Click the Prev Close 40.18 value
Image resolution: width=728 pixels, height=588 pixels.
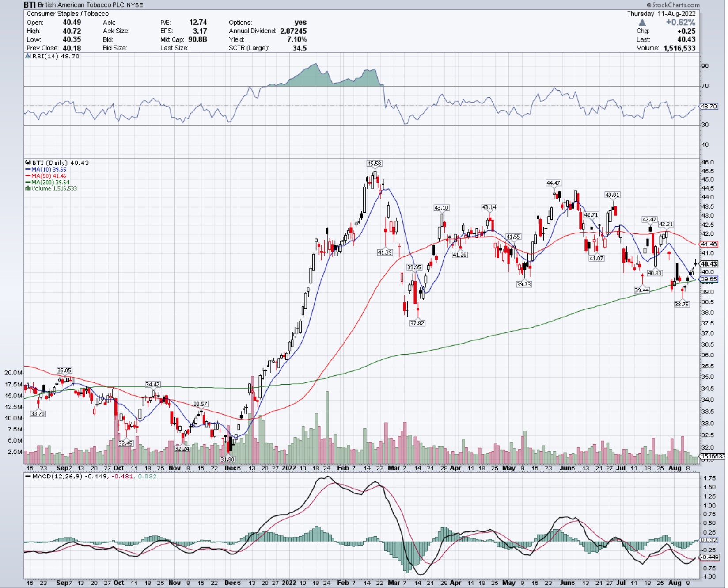click(x=72, y=48)
